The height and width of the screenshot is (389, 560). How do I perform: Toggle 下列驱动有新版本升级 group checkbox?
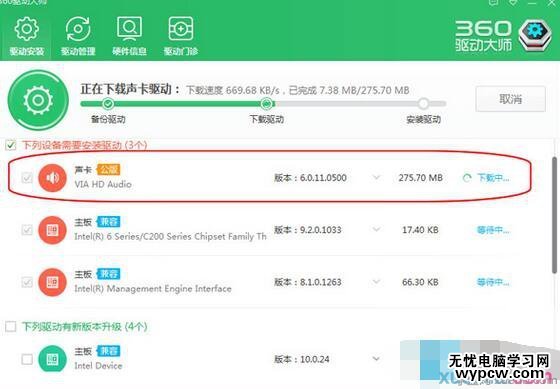[x=11, y=326]
